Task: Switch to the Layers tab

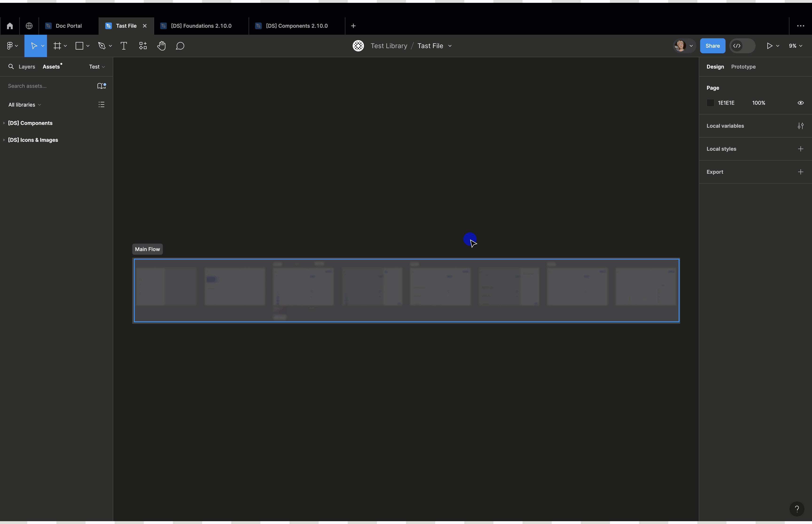Action: tap(27, 67)
